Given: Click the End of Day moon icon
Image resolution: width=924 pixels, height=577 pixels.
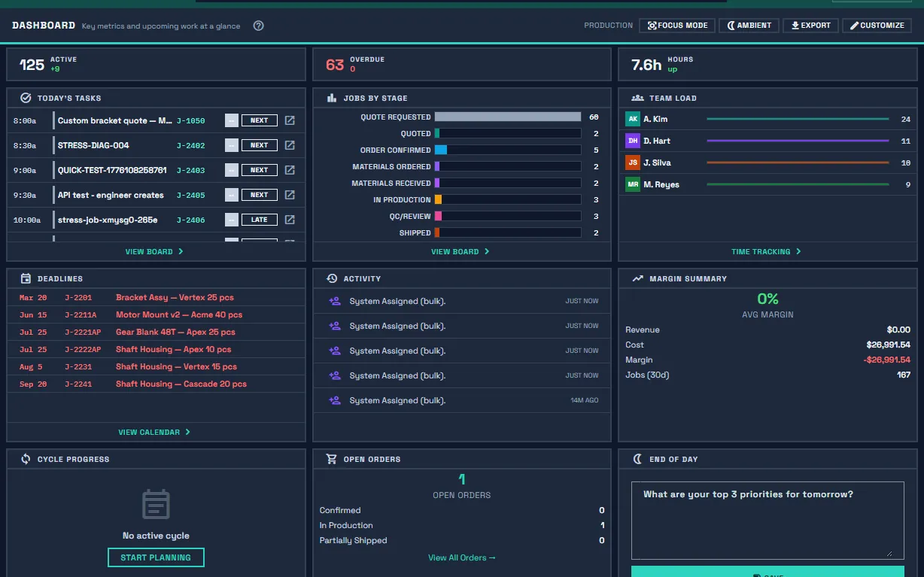Looking at the screenshot, I should click(x=637, y=459).
